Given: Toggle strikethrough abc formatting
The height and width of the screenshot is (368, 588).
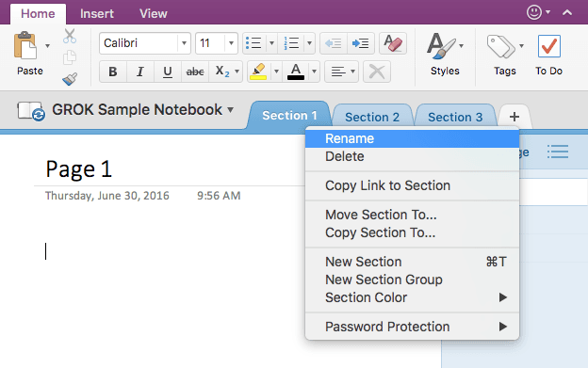Looking at the screenshot, I should (x=195, y=72).
